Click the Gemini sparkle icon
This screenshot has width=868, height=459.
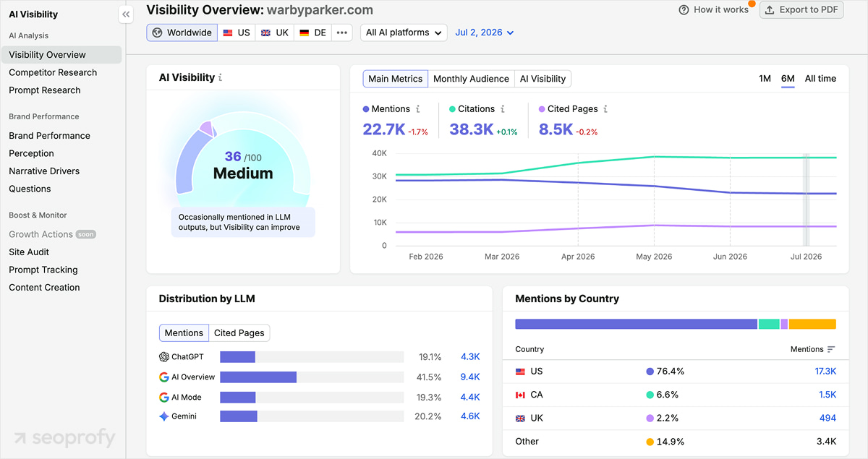pyautogui.click(x=164, y=416)
